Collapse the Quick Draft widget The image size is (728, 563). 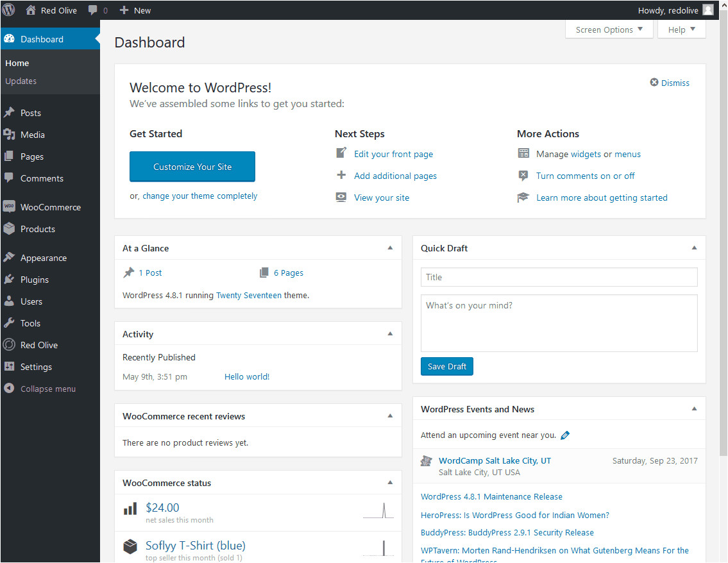695,248
